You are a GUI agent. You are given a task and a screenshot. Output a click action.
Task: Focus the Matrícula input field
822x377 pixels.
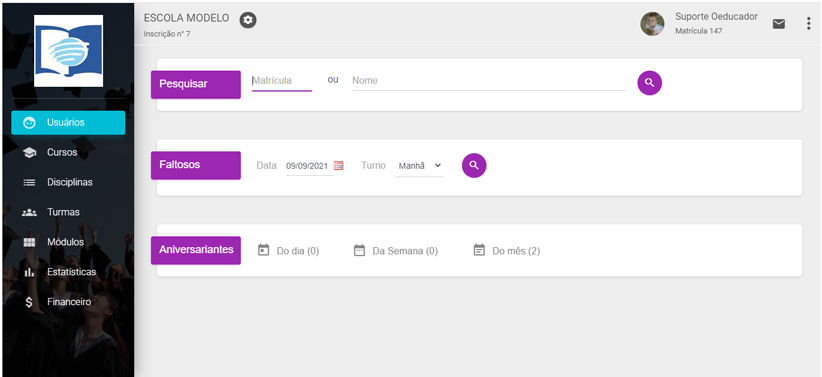click(282, 81)
